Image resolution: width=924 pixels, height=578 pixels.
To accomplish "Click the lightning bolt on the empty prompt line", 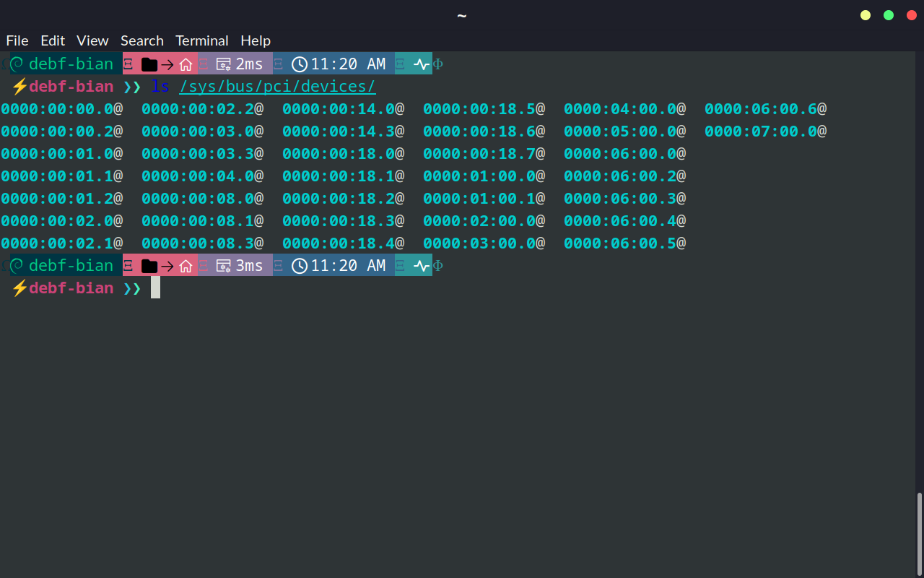I will [19, 288].
